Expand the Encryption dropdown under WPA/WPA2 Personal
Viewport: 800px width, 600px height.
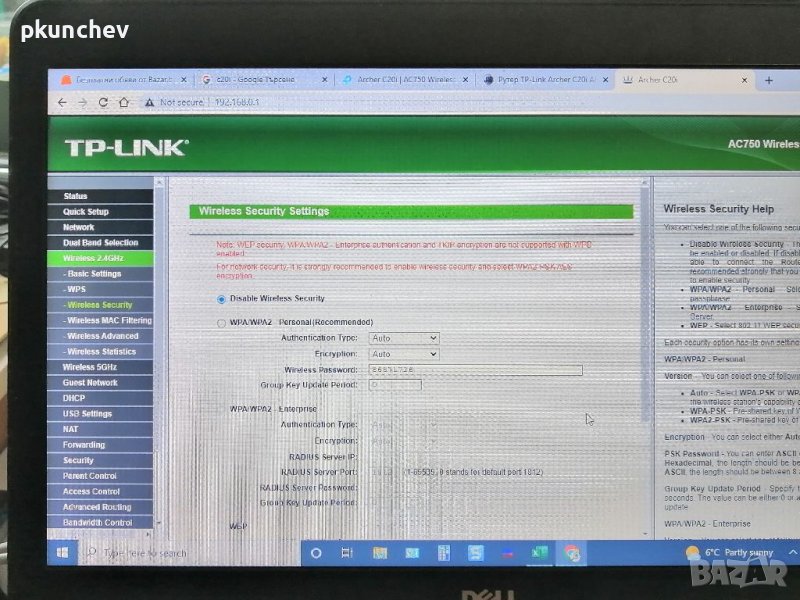coord(404,354)
